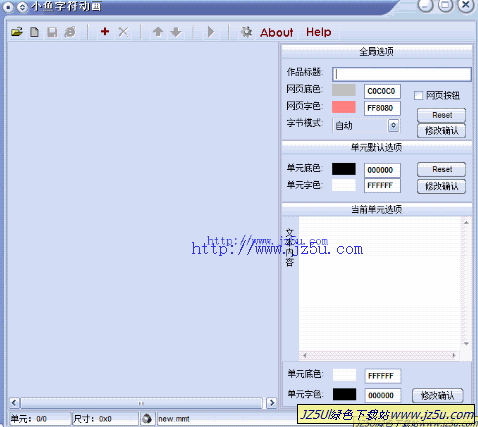Move the unit down with the arrow

176,32
